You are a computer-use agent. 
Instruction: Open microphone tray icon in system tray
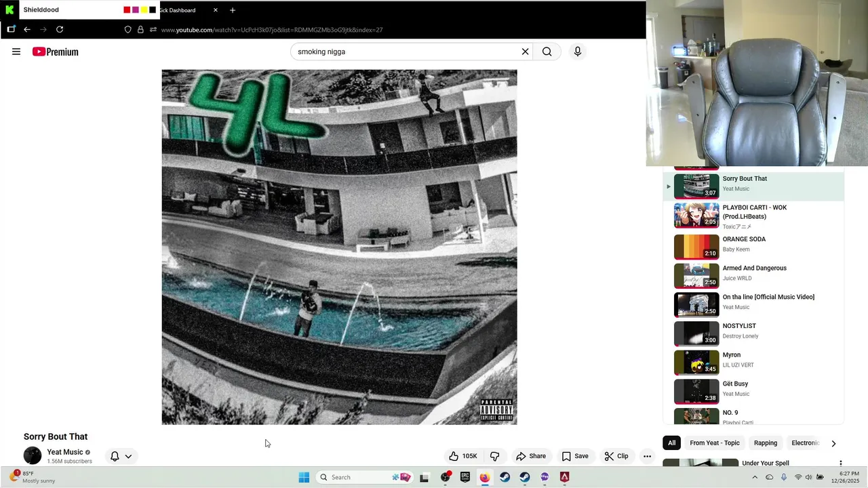coord(784,477)
